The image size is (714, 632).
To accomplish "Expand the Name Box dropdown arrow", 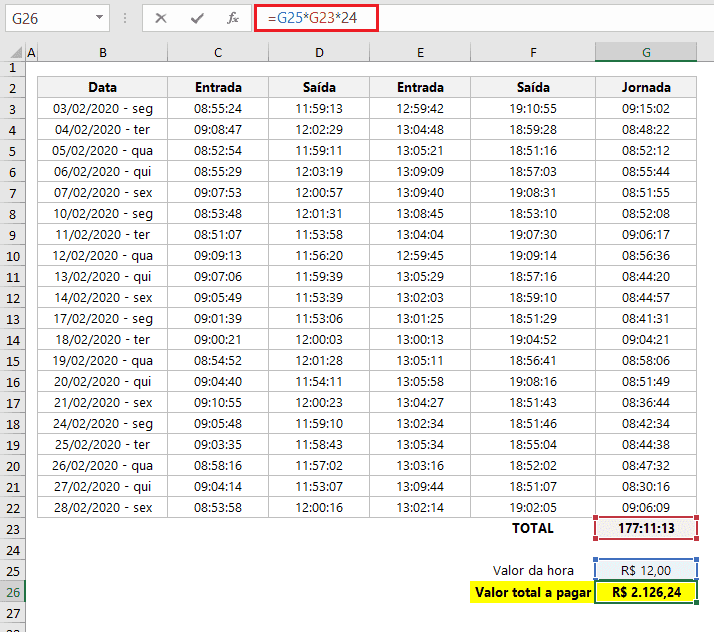I will (99, 17).
